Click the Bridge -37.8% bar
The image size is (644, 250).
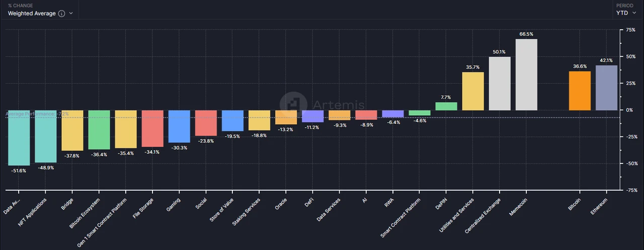tap(72, 130)
